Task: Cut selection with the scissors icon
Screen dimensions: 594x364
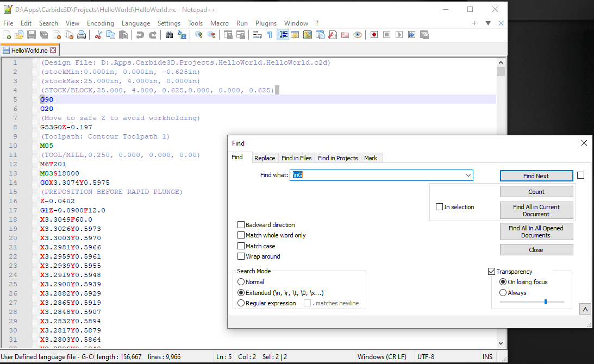Action: coord(98,35)
